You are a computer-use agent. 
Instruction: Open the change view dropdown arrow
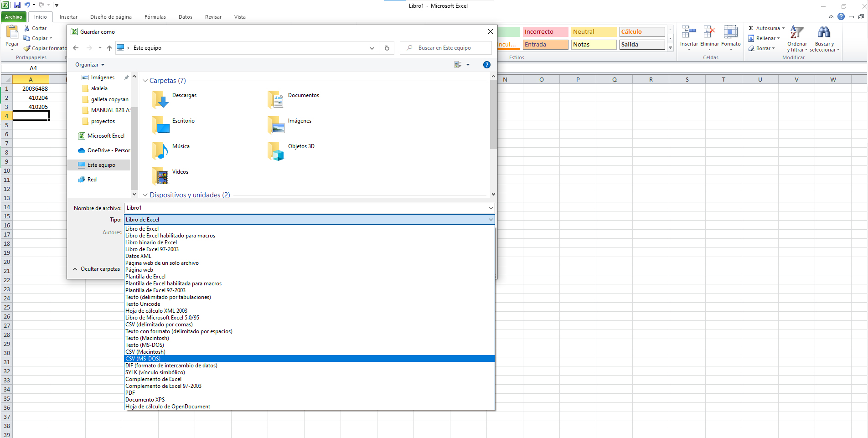(468, 64)
